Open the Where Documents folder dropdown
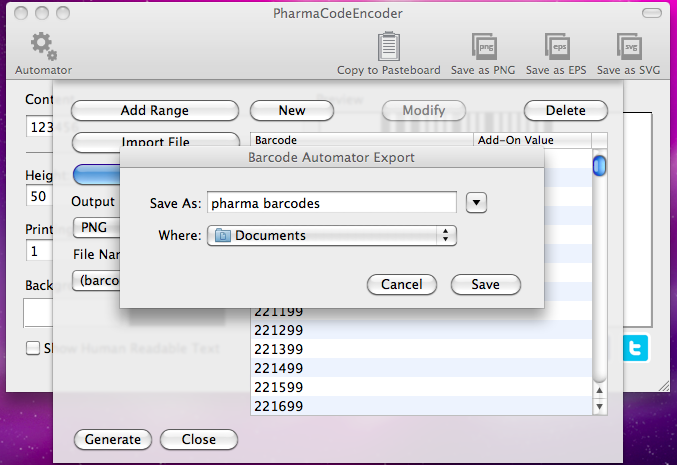This screenshot has height=465, width=677. tap(332, 236)
